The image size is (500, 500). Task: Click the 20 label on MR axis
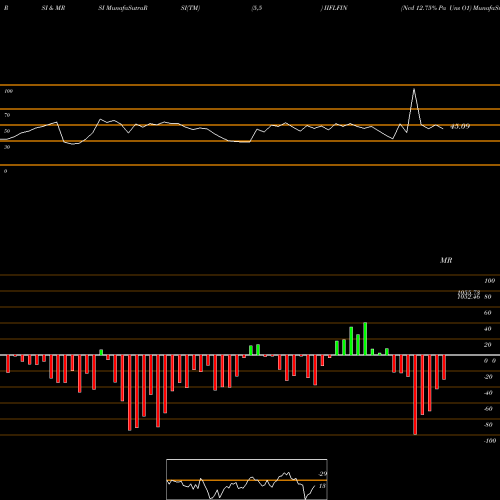[x=487, y=345]
